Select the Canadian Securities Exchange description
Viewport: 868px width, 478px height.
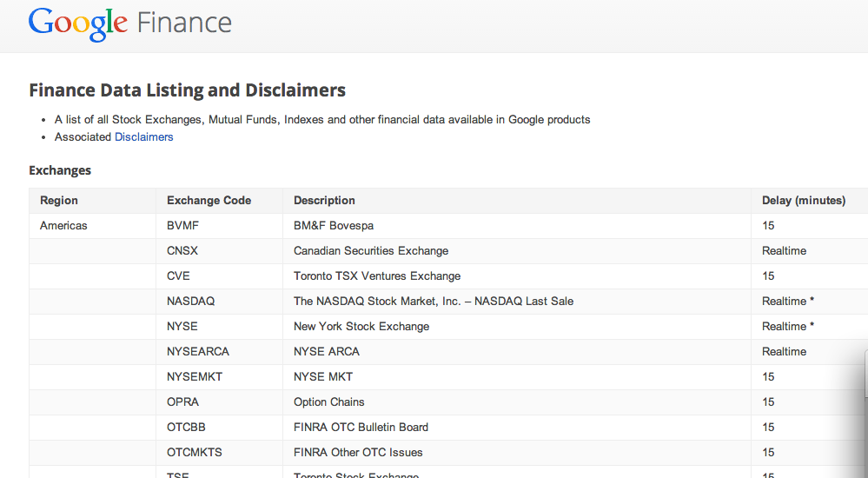pos(371,251)
